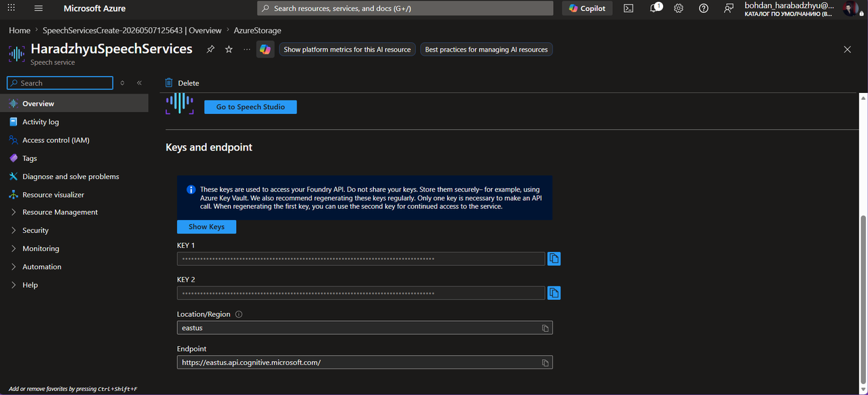Click the Speech service icon beside title

pos(16,54)
